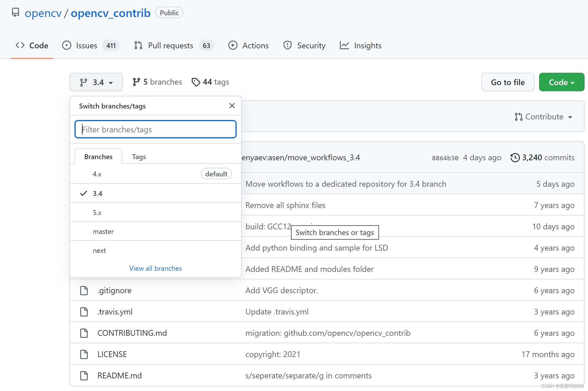This screenshot has width=588, height=391.
Task: Open the Pull requests tab
Action: click(170, 45)
